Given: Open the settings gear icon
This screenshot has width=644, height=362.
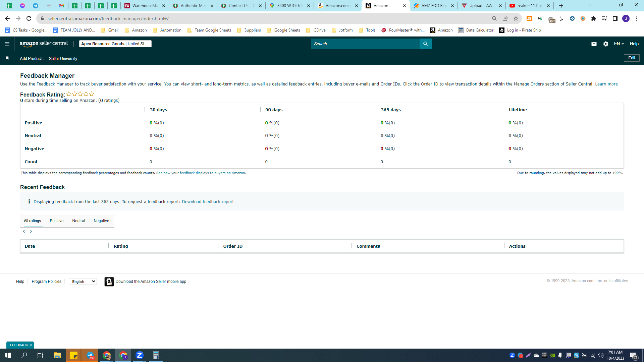Looking at the screenshot, I should click(605, 44).
